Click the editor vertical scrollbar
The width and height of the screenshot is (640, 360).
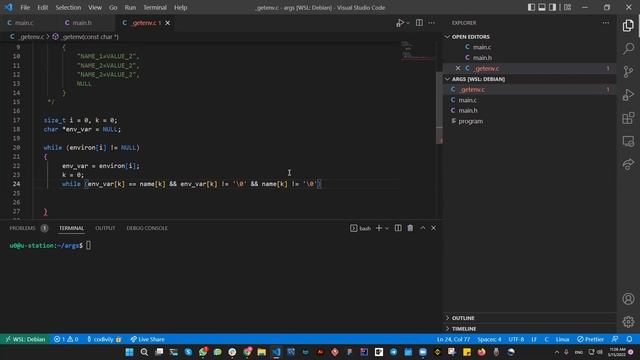(x=439, y=107)
